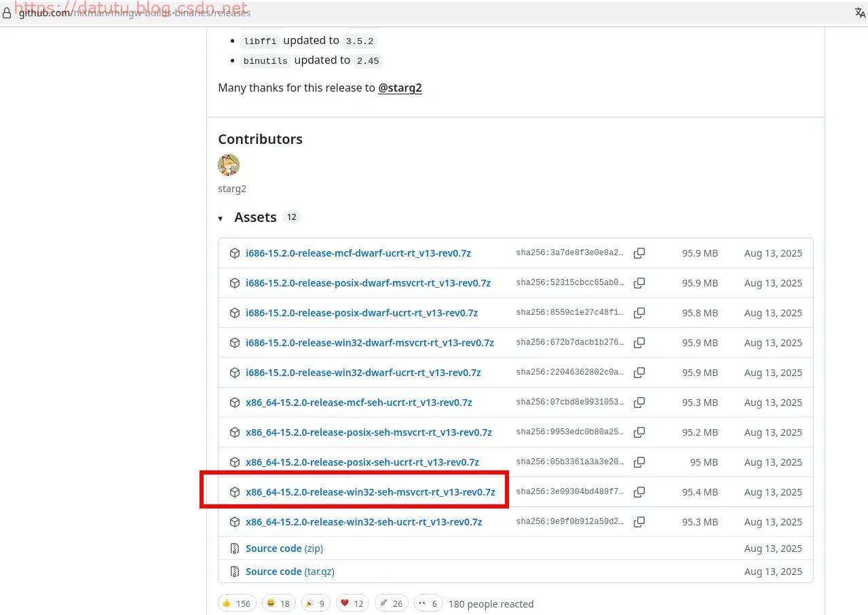Toggle the heart reaction with 12 votes
The height and width of the screenshot is (615, 868).
point(352,603)
